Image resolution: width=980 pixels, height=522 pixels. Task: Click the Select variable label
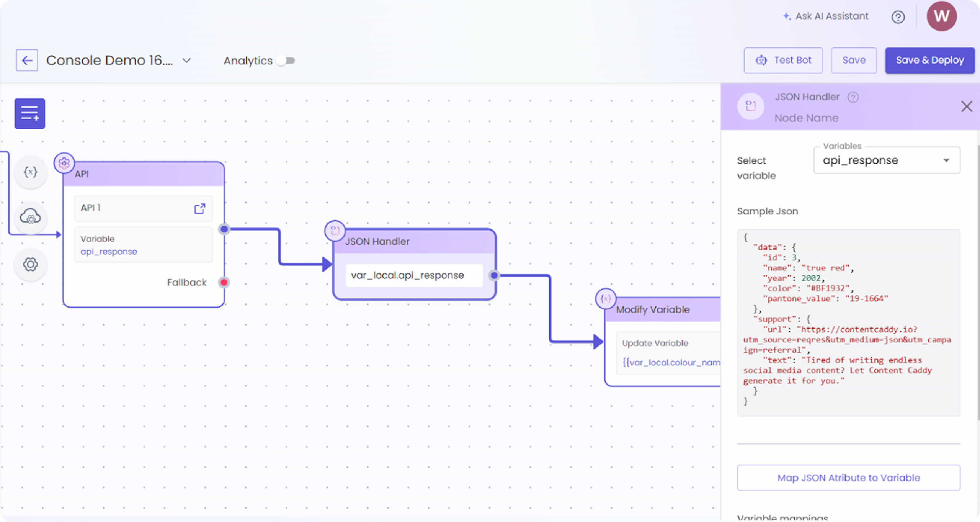click(756, 168)
